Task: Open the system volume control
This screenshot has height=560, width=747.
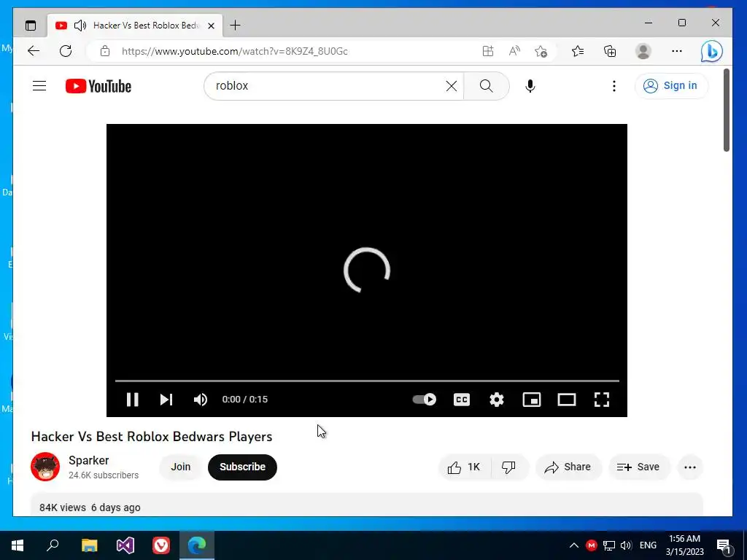Action: 626,545
